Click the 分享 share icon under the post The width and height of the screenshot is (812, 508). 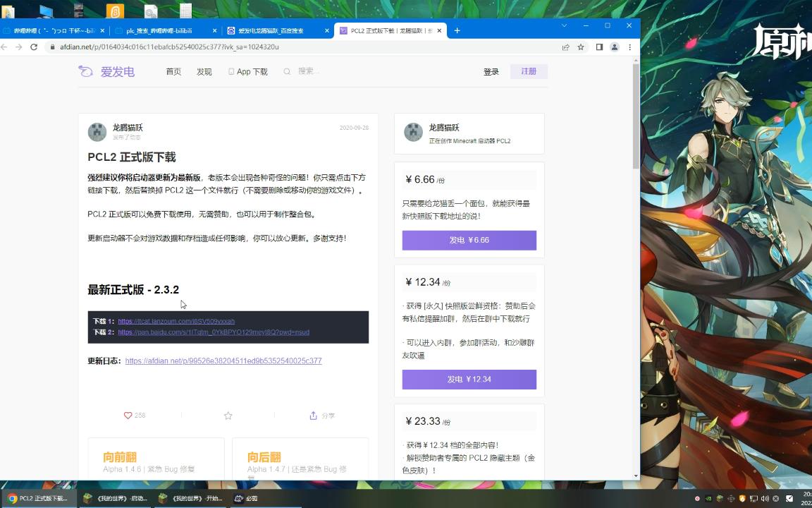313,416
